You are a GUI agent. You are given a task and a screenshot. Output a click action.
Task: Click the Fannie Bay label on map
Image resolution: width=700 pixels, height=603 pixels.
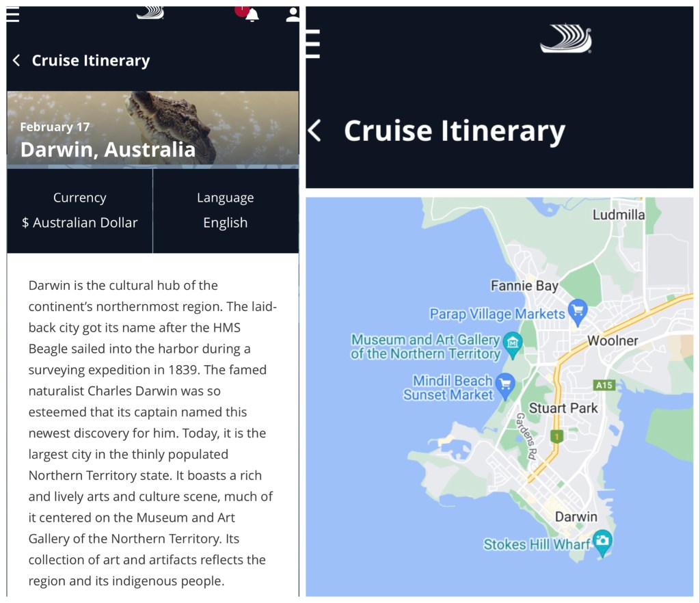pos(524,286)
